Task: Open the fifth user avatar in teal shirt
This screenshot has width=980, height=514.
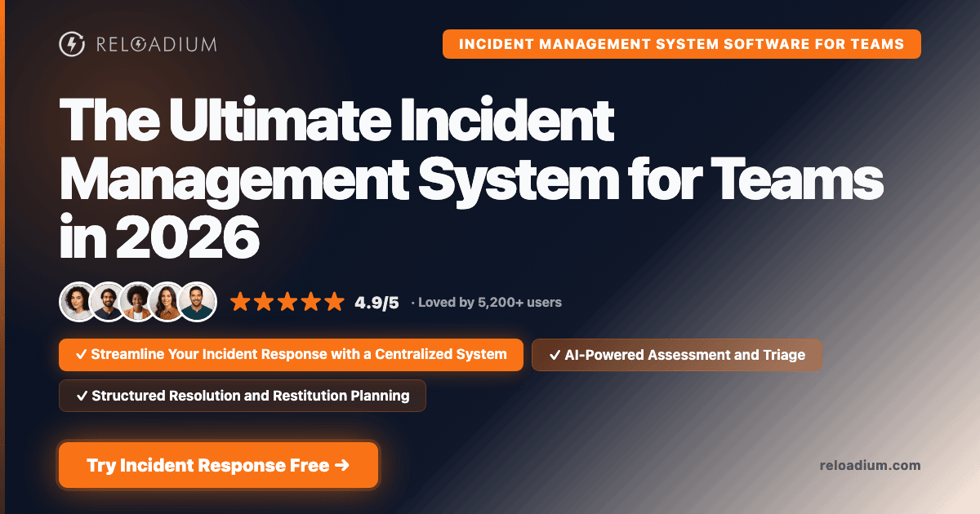Action: (x=197, y=302)
